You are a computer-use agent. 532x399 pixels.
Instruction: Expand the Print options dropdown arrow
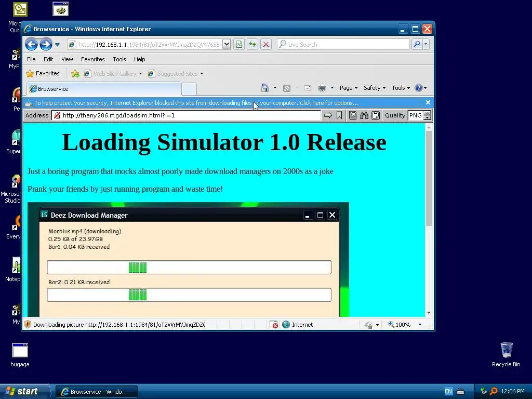point(332,88)
